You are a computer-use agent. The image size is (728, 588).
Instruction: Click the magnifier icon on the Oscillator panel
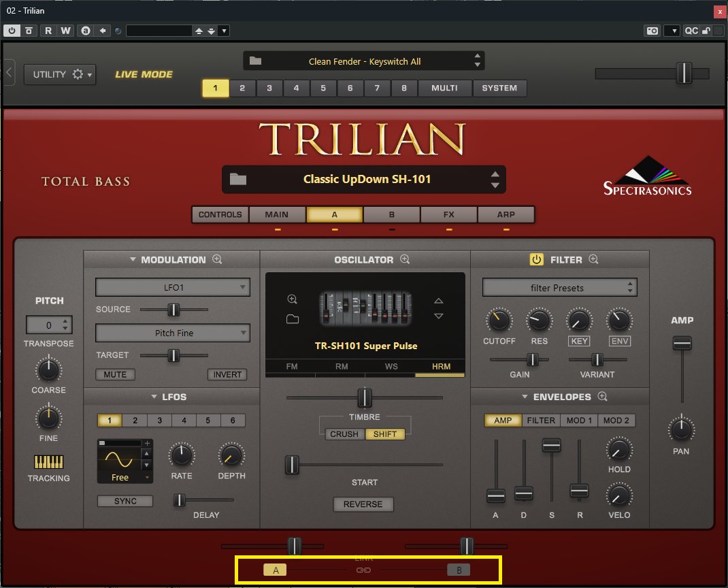(x=404, y=259)
